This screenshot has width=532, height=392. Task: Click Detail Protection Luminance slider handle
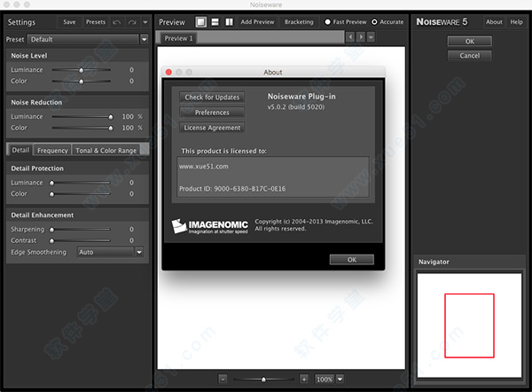pyautogui.click(x=51, y=183)
